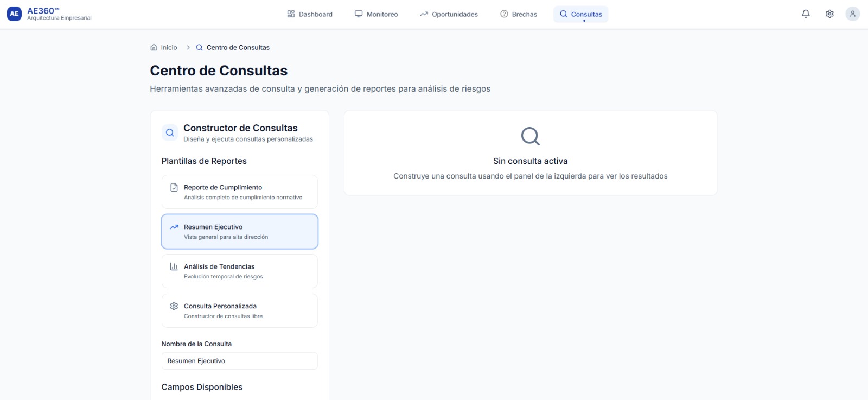This screenshot has width=868, height=400.
Task: Go to the Dashboard tab
Action: coord(310,14)
